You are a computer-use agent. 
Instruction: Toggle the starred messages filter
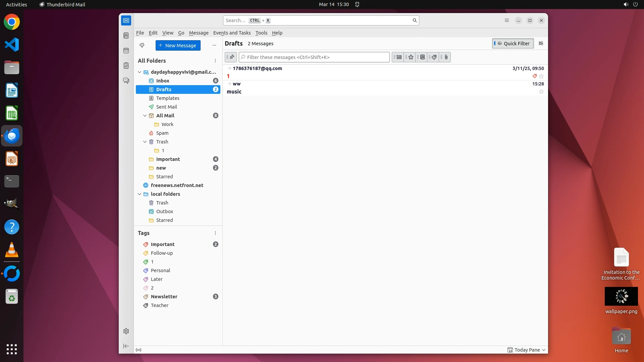click(x=411, y=57)
